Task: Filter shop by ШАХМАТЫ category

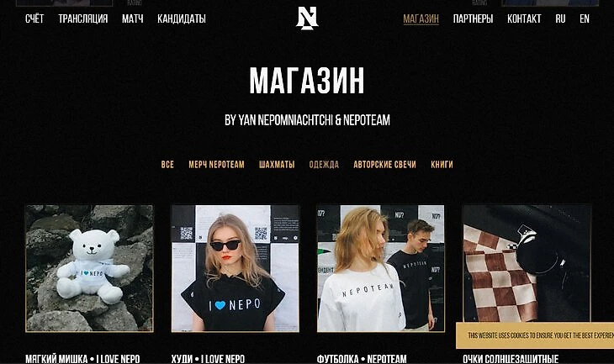Action: [x=277, y=165]
